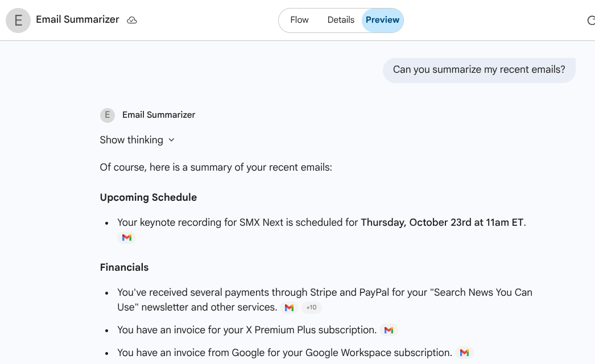Open Gmail source for Google Workspace invoice
Viewport: 595px width, 364px height.
coord(464,353)
